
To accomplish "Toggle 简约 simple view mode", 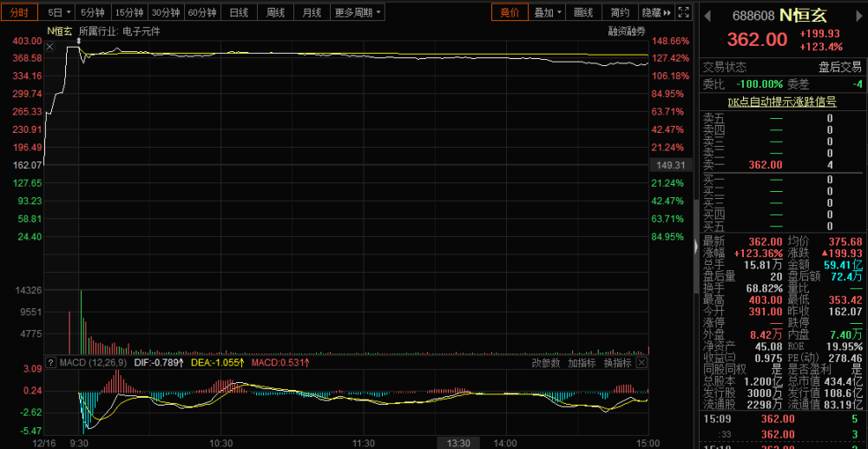I will pyautogui.click(x=620, y=12).
